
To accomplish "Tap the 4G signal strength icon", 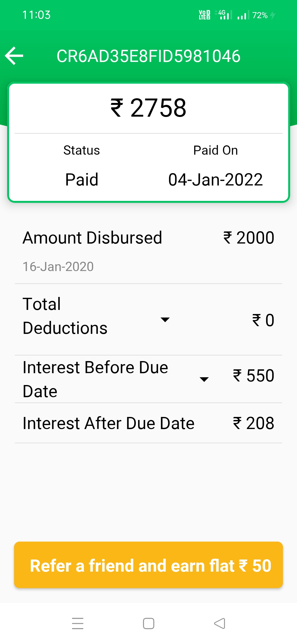I will [224, 15].
